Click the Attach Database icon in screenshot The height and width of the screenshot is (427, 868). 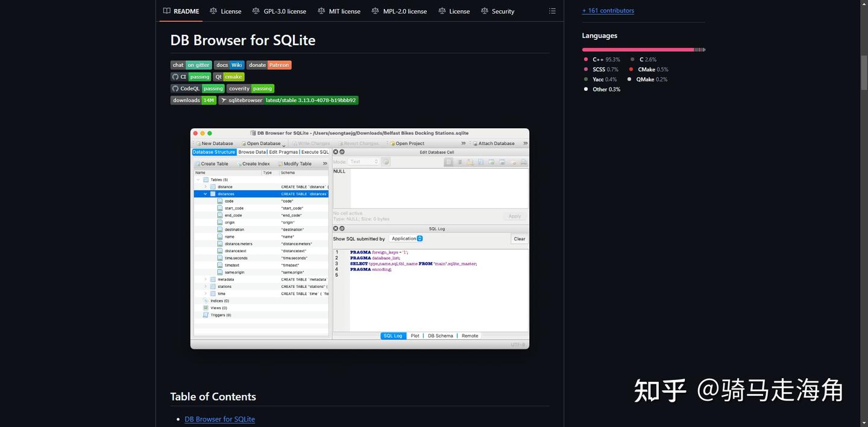[475, 143]
